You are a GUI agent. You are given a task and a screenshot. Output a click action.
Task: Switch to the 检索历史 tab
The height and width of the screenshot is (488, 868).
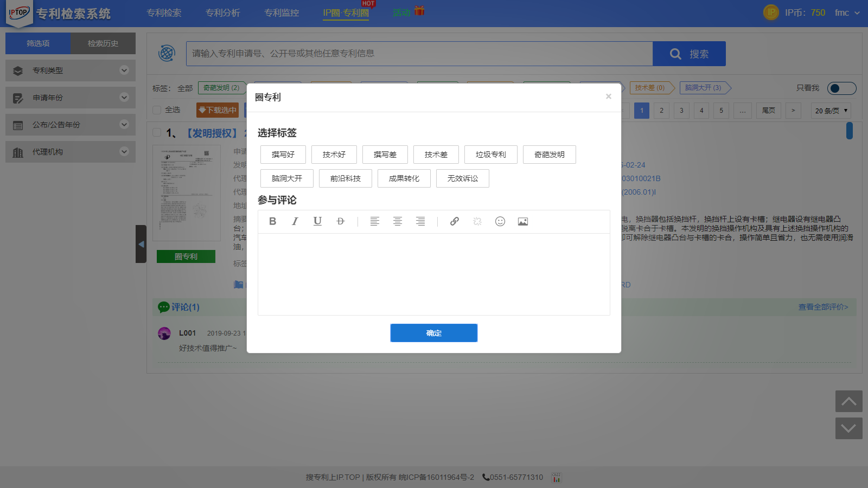coord(103,43)
